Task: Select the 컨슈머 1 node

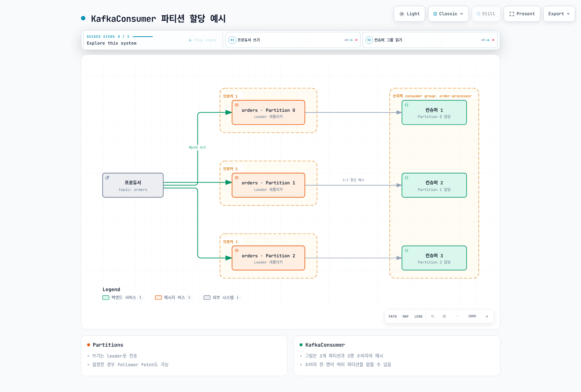Action: click(434, 113)
